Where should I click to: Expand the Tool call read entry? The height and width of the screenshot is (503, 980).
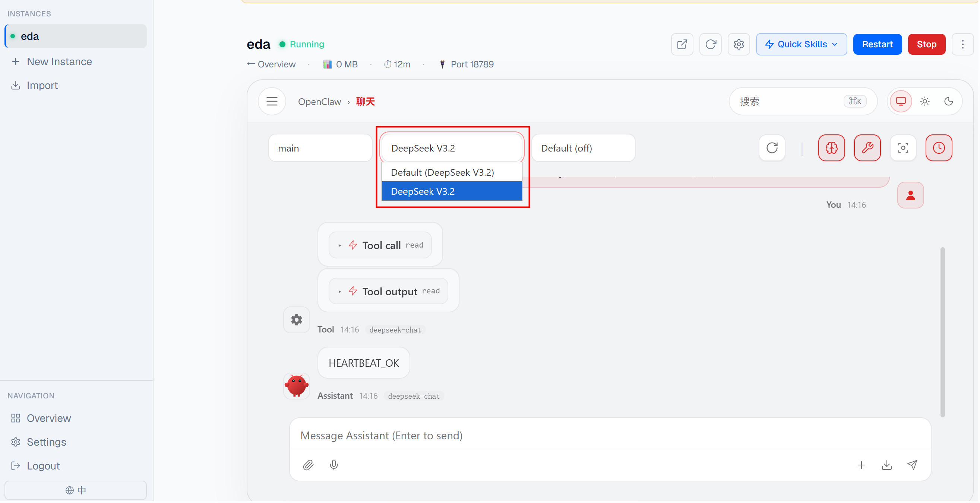point(380,246)
